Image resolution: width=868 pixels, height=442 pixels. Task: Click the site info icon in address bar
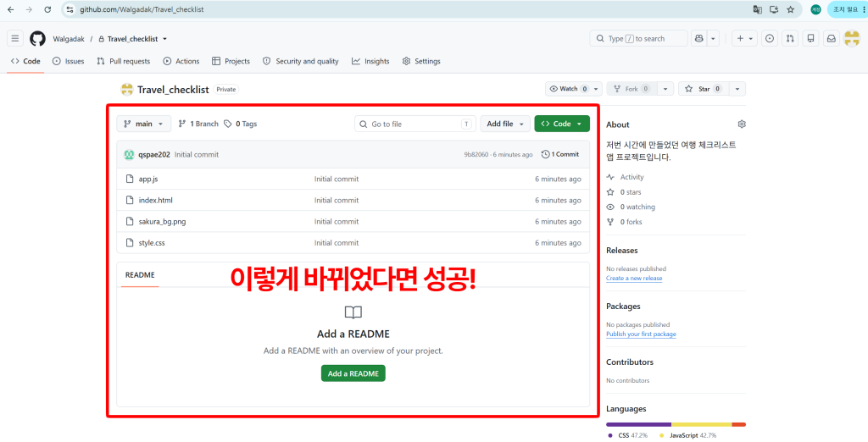[70, 9]
